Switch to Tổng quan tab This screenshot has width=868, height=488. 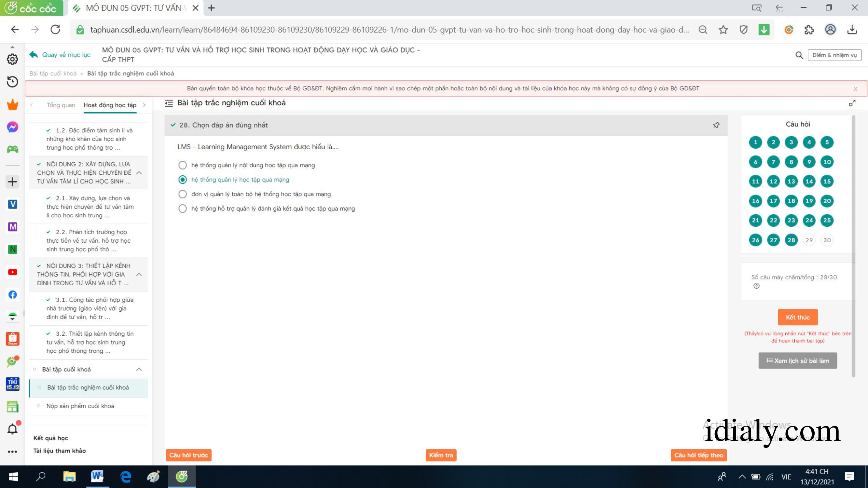coord(61,105)
